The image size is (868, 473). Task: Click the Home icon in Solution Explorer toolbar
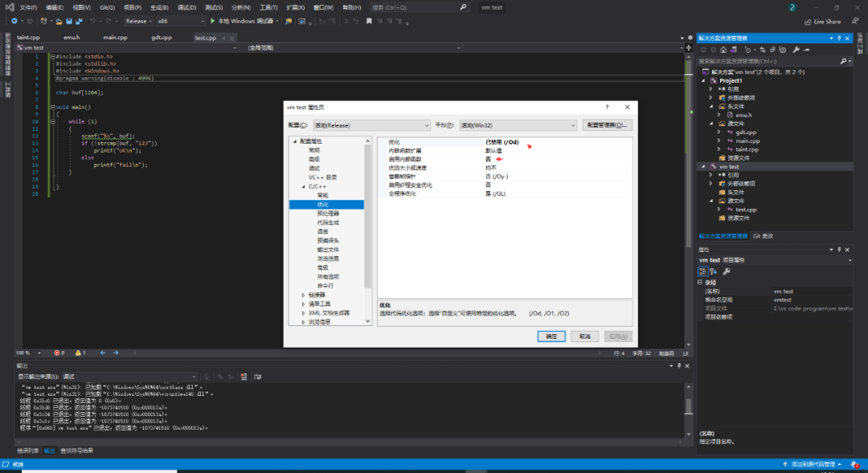pyautogui.click(x=723, y=50)
